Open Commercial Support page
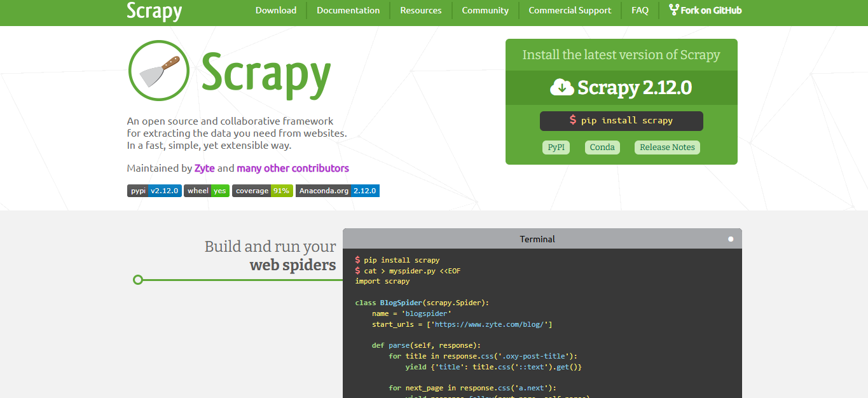 (x=570, y=10)
